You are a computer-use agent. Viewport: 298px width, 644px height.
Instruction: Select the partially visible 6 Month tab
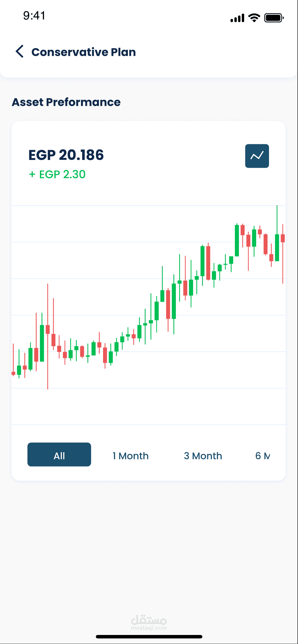pos(262,456)
